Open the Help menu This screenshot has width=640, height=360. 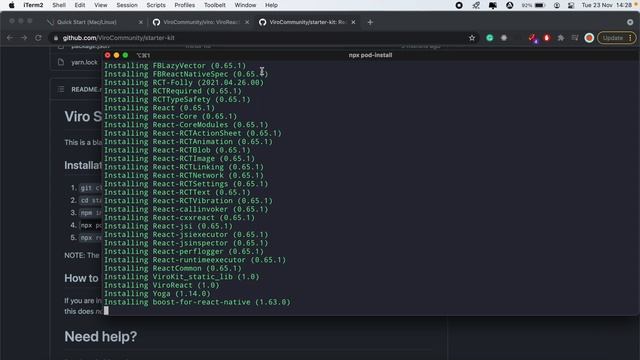coord(271,5)
